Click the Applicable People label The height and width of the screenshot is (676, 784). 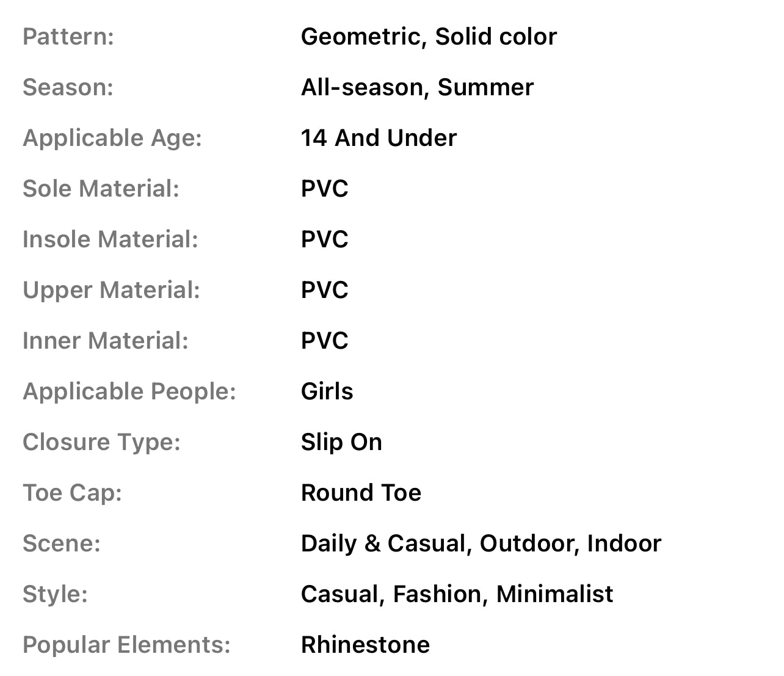point(129,391)
